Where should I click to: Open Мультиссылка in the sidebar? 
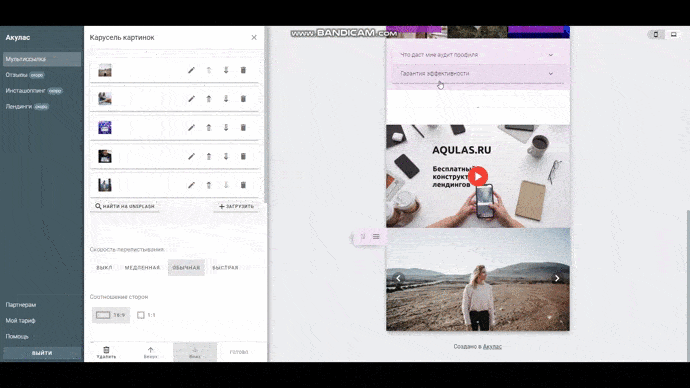(x=42, y=59)
